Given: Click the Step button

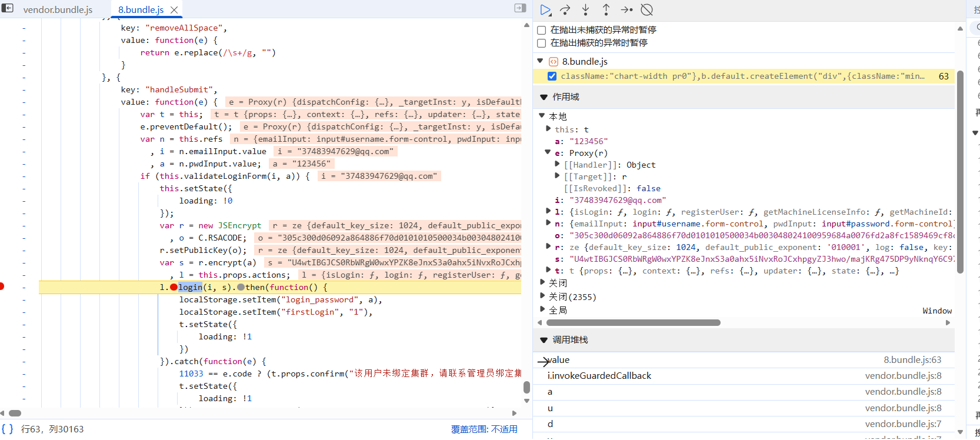Looking at the screenshot, I should pyautogui.click(x=626, y=9).
